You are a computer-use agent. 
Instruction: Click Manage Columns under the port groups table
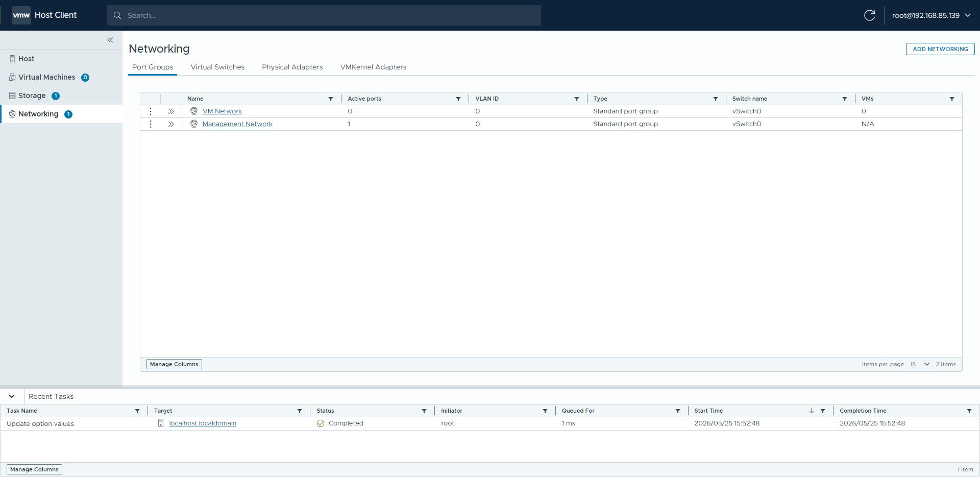tap(175, 364)
